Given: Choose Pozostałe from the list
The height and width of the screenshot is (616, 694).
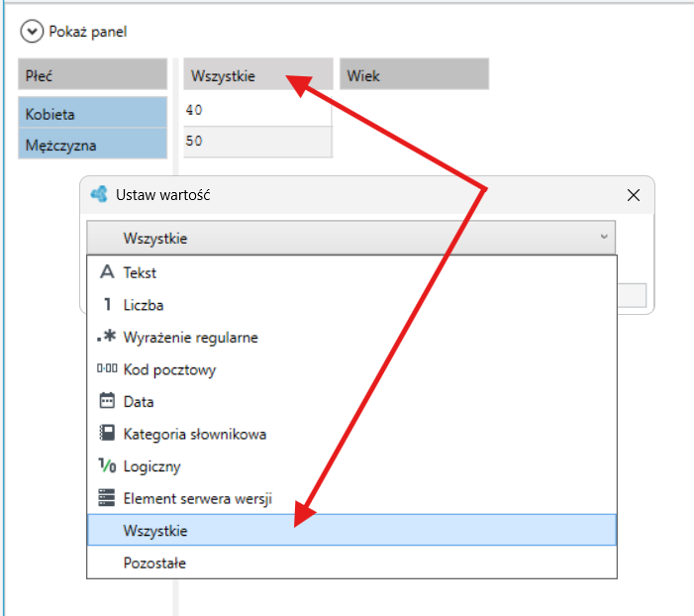Looking at the screenshot, I should 351,563.
